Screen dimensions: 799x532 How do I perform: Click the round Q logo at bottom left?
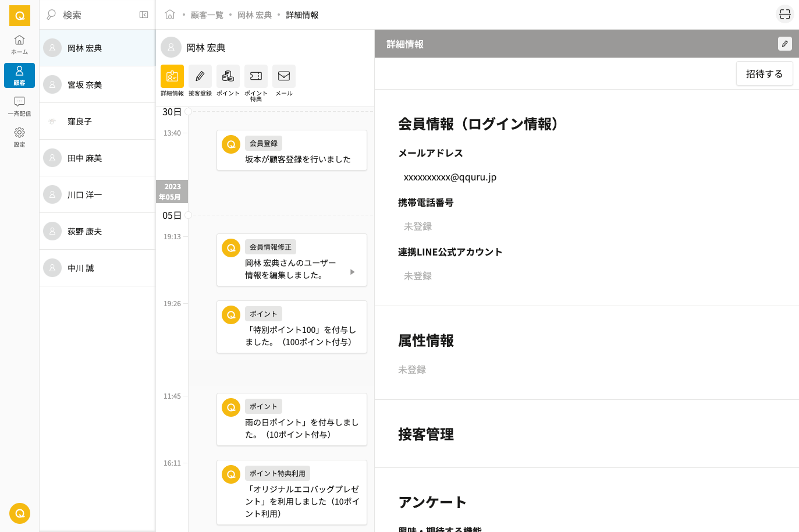tap(19, 513)
